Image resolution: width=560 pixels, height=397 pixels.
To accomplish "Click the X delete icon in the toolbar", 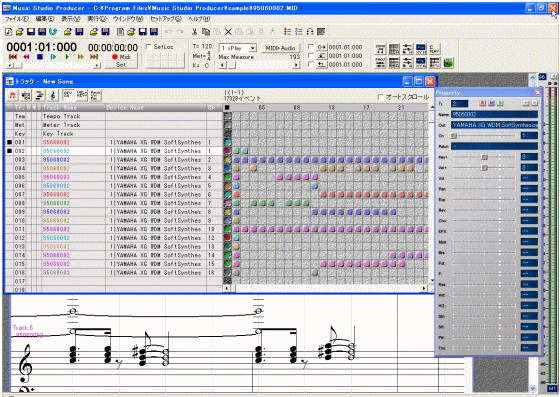I will click(228, 32).
